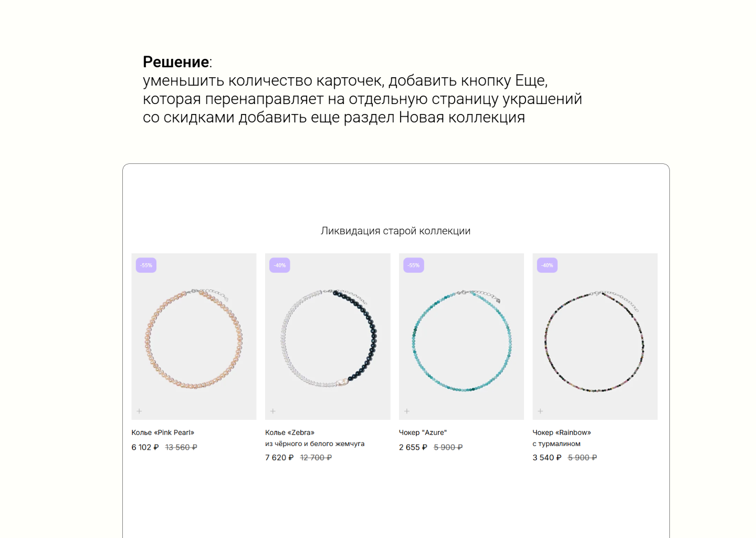Click the -55% badge on Azure choker

[413, 265]
